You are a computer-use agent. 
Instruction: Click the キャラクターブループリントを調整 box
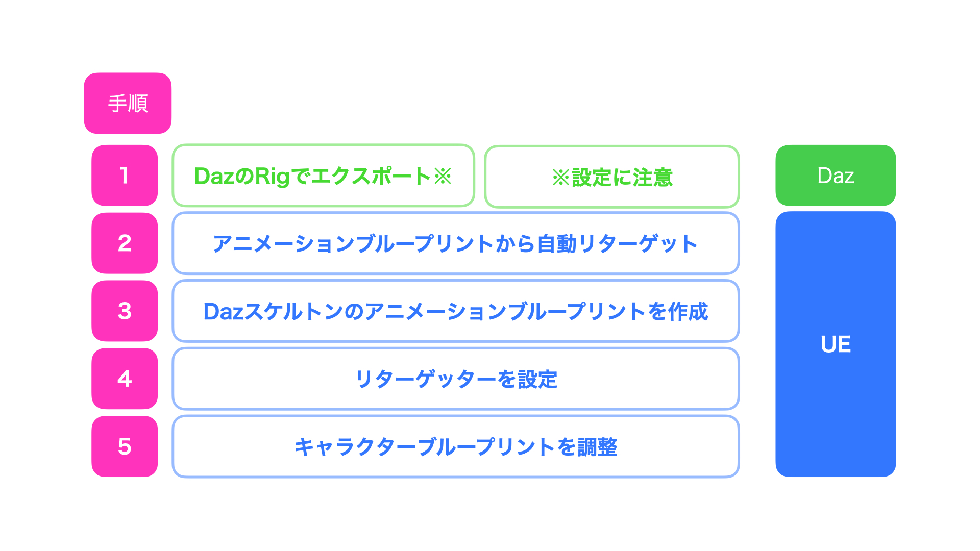tap(456, 446)
